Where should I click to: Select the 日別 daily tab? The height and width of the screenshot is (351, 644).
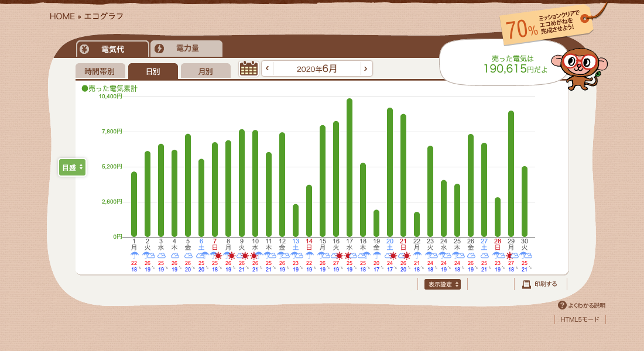coord(153,71)
